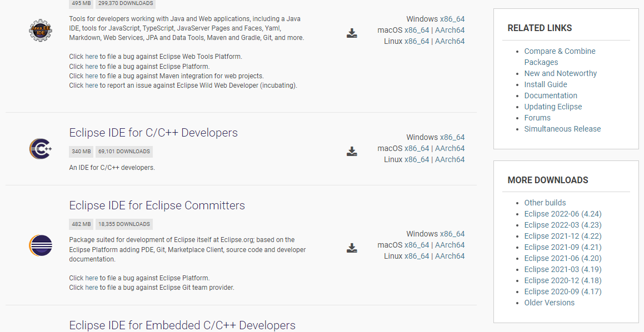Click the 69,101 DOWNLOADS badge

[124, 152]
